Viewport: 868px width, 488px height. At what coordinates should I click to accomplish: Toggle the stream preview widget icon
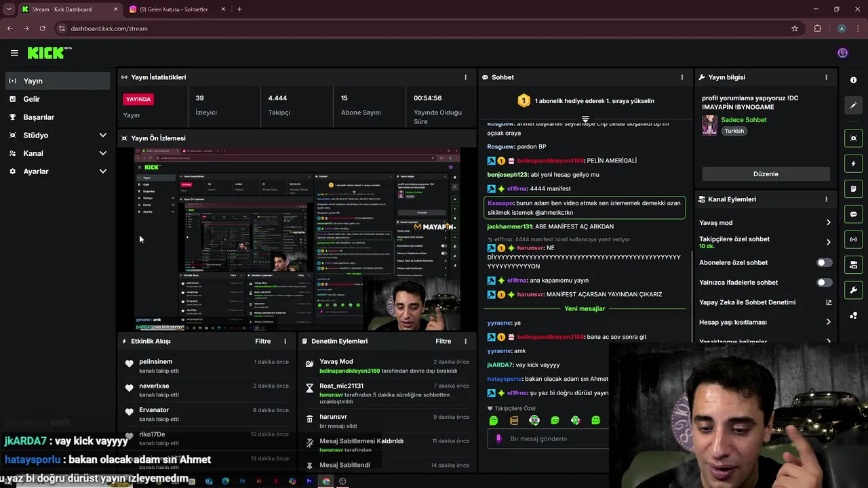click(853, 138)
